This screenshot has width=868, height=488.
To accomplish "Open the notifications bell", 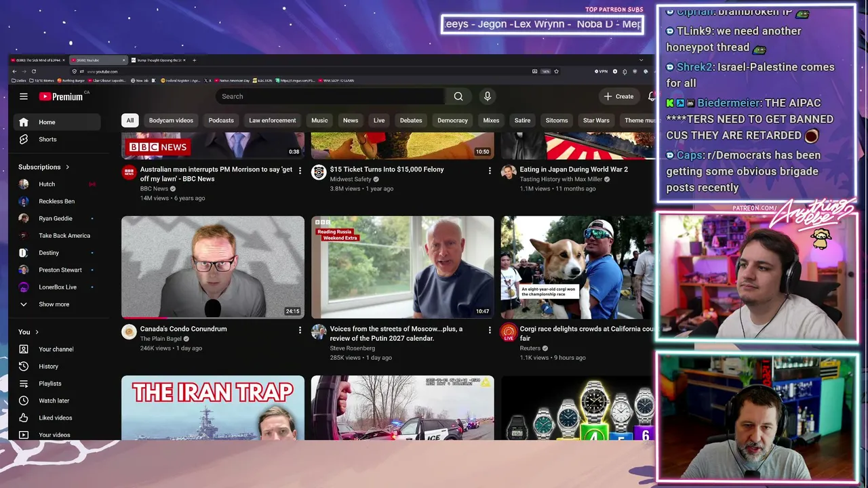I will coord(652,96).
